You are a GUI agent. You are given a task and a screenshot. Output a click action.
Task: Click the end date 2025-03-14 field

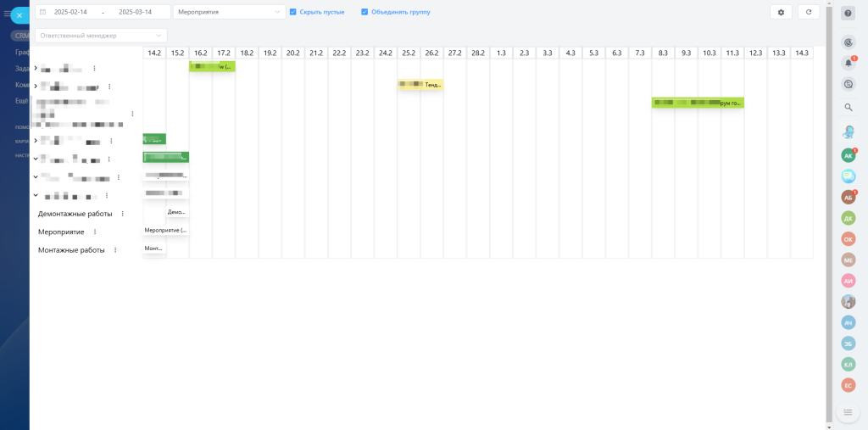136,12
